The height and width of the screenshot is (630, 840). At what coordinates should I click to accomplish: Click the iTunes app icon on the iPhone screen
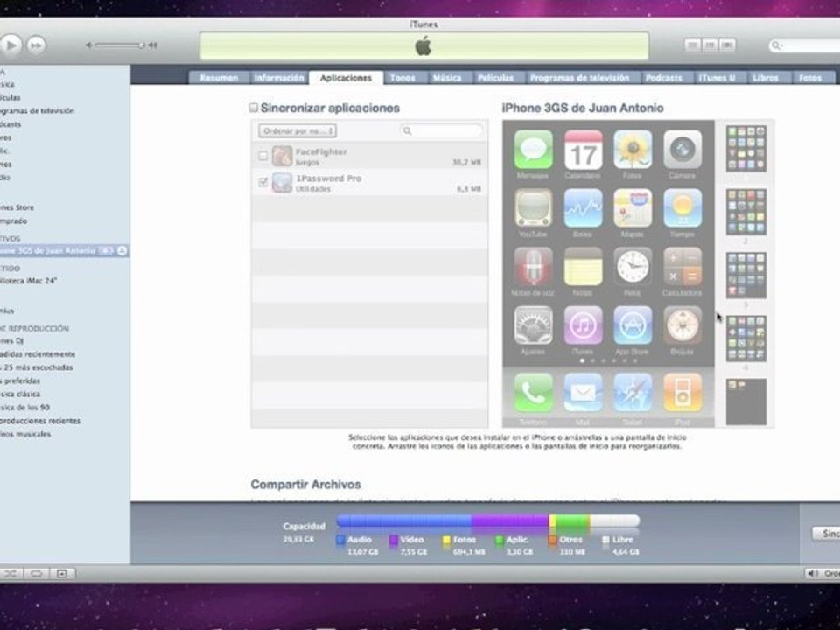583,325
